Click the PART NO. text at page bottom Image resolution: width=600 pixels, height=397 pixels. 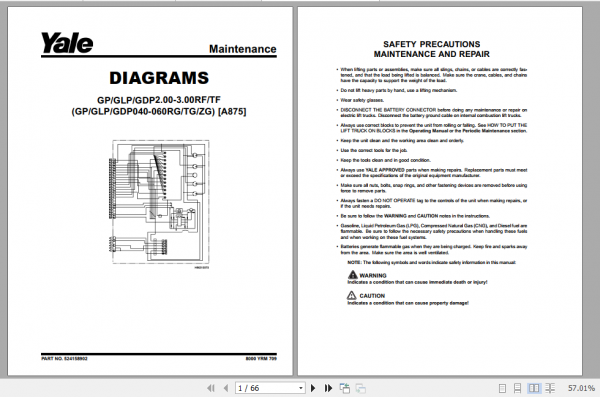tap(64, 359)
